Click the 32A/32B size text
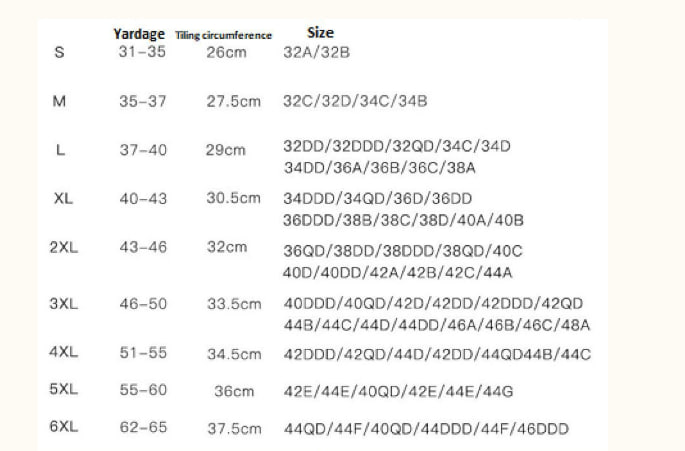 coord(318,52)
